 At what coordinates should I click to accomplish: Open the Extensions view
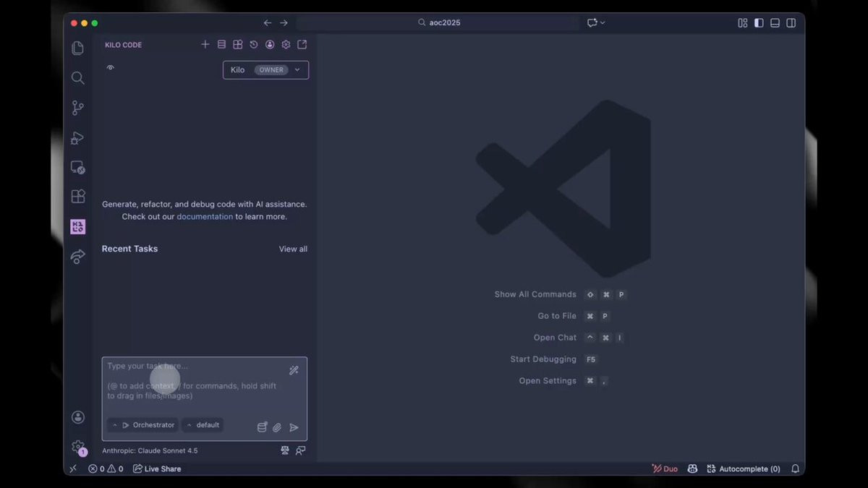(77, 197)
